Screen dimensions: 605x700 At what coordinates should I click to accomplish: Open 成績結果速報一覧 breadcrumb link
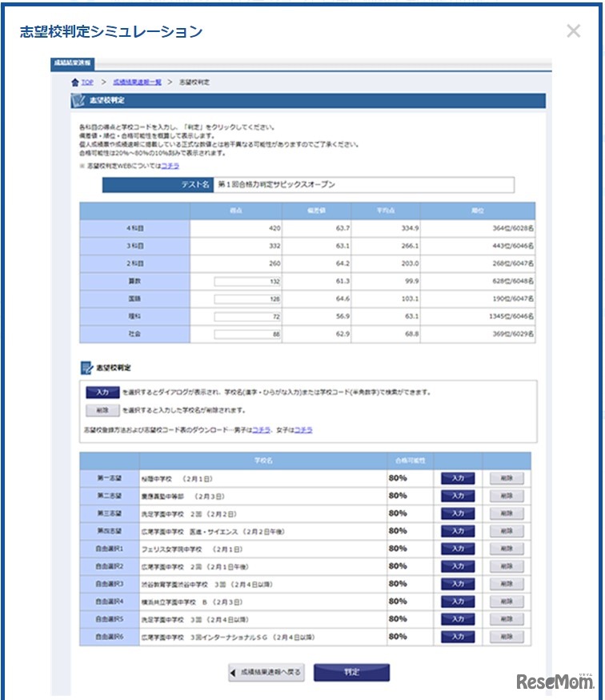(137, 82)
